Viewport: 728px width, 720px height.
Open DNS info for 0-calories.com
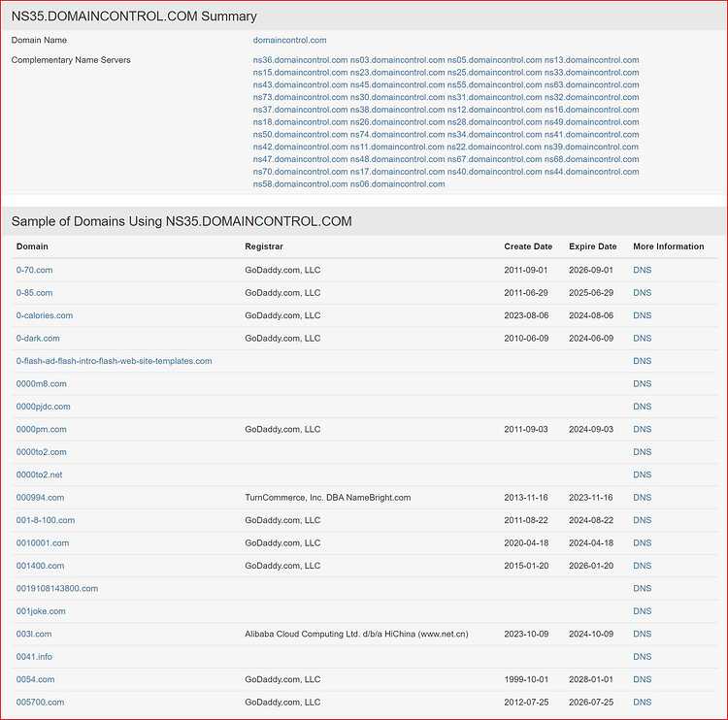pyautogui.click(x=643, y=315)
